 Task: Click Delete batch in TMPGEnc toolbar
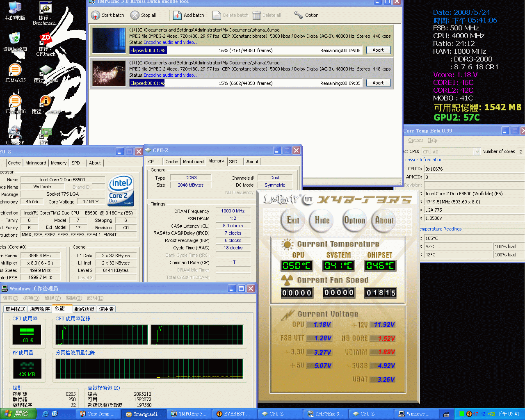point(230,15)
